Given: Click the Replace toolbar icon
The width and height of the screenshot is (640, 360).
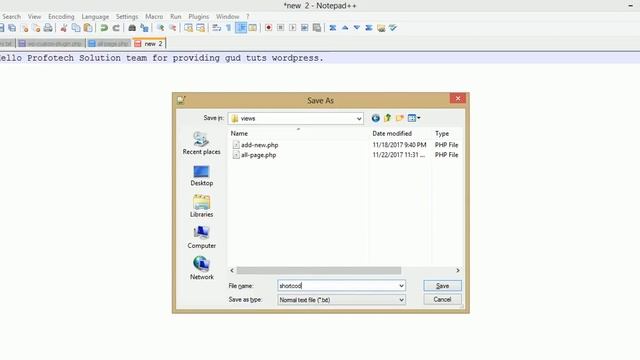Looking at the screenshot, I should click(x=144, y=28).
